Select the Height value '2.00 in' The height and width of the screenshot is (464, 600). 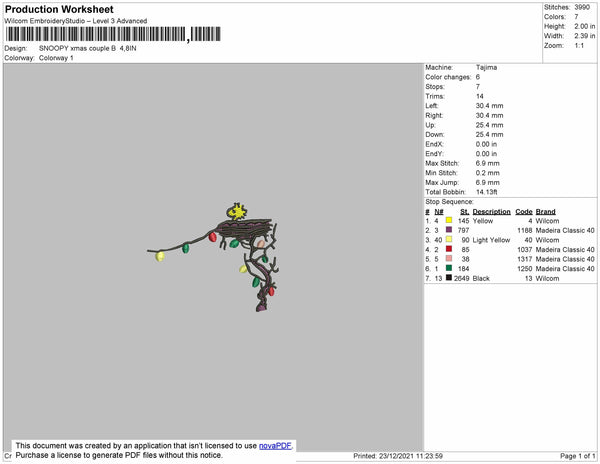585,26
